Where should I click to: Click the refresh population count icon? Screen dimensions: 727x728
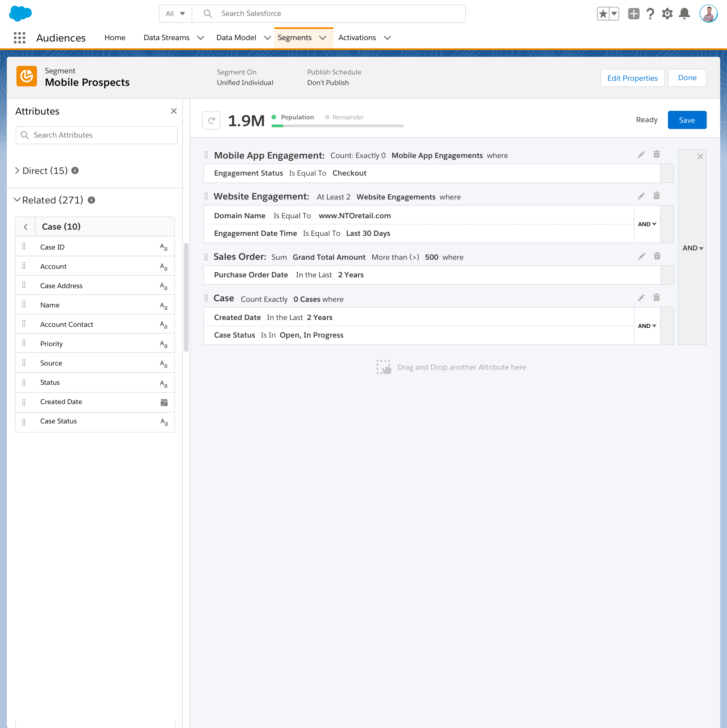pyautogui.click(x=211, y=120)
